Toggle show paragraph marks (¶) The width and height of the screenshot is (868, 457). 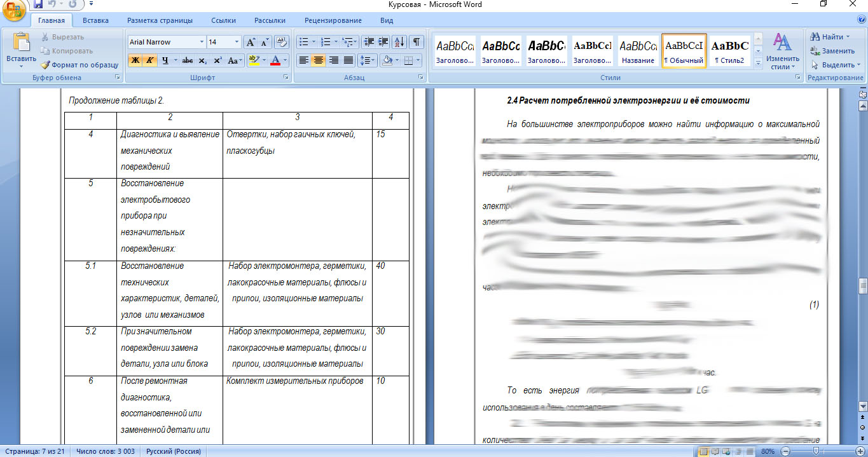[416, 42]
